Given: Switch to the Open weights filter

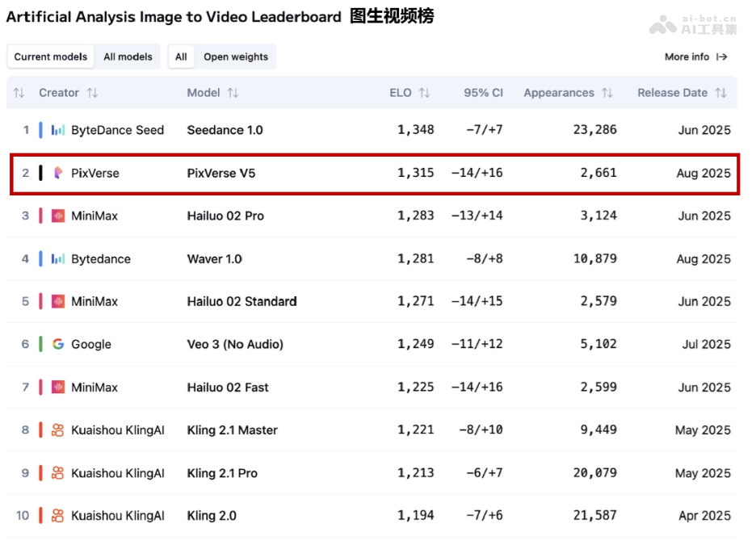Looking at the screenshot, I should point(237,57).
